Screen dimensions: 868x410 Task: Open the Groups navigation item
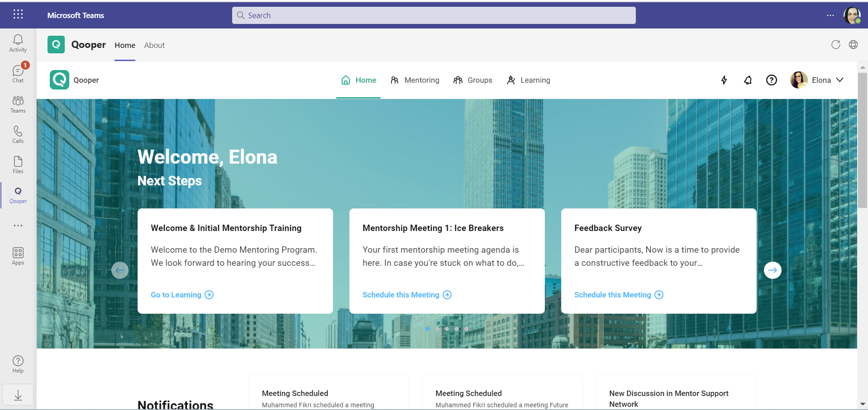[x=473, y=80]
